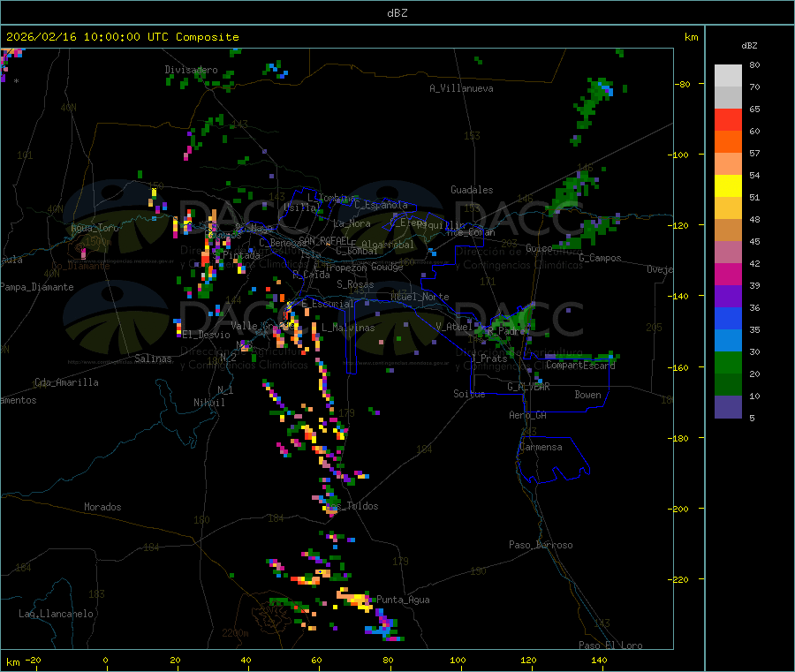Click the magenta 39-42 dBZ legend swatch
The height and width of the screenshot is (672, 795).
tap(728, 274)
